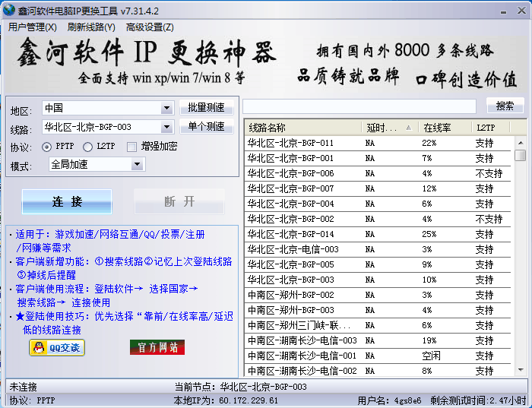
Task: Select row 华北区-北京-BGP-006
Action: tap(378, 174)
